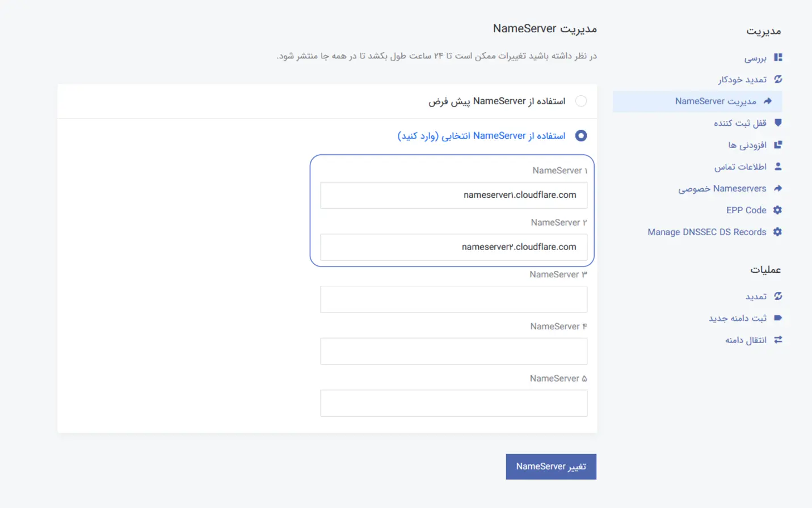Image resolution: width=812 pixels, height=508 pixels.
Task: Click the تمدید خودکار auto-renew icon
Action: 778,79
